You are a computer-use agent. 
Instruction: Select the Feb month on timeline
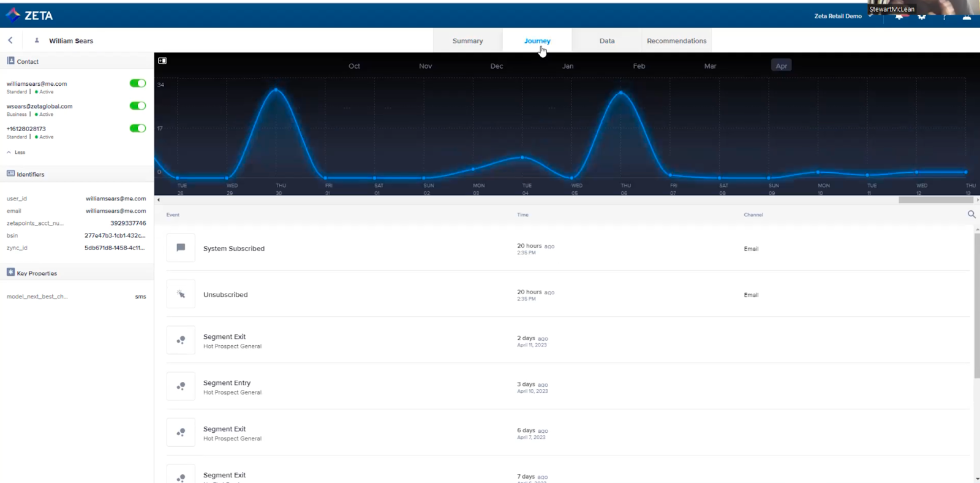point(639,66)
